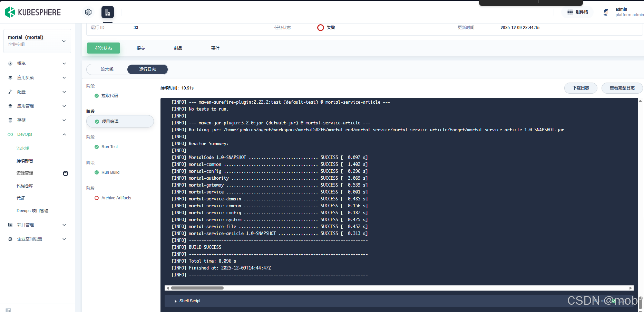Open 凭证 in DevOps submenu

[21, 198]
